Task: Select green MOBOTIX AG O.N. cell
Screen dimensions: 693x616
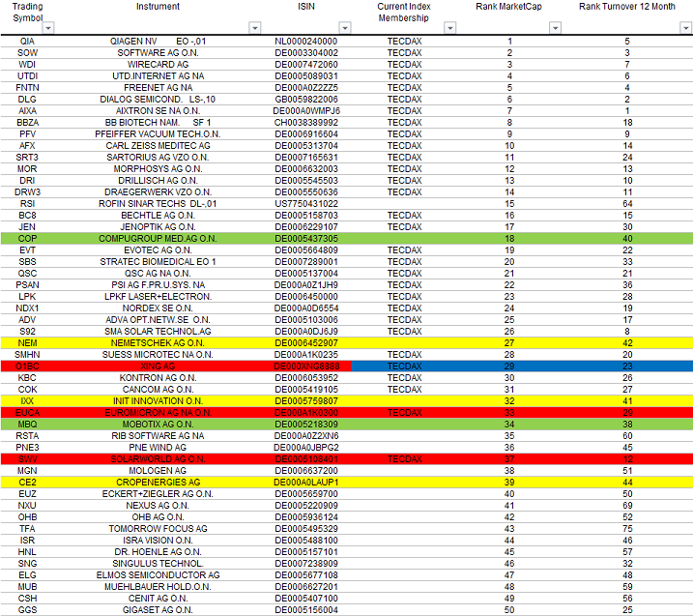Action: tap(158, 425)
